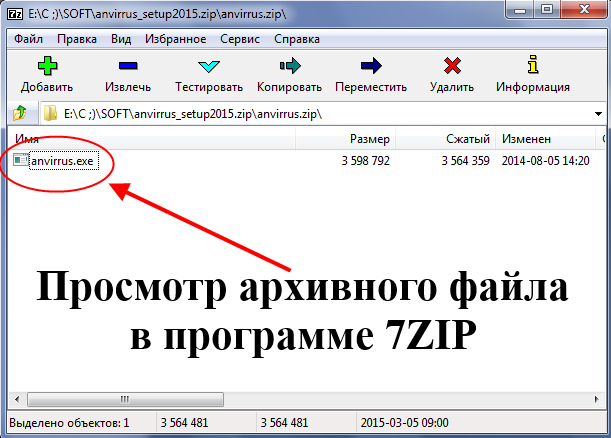Open the Файл menu
This screenshot has height=438, width=611.
point(28,39)
